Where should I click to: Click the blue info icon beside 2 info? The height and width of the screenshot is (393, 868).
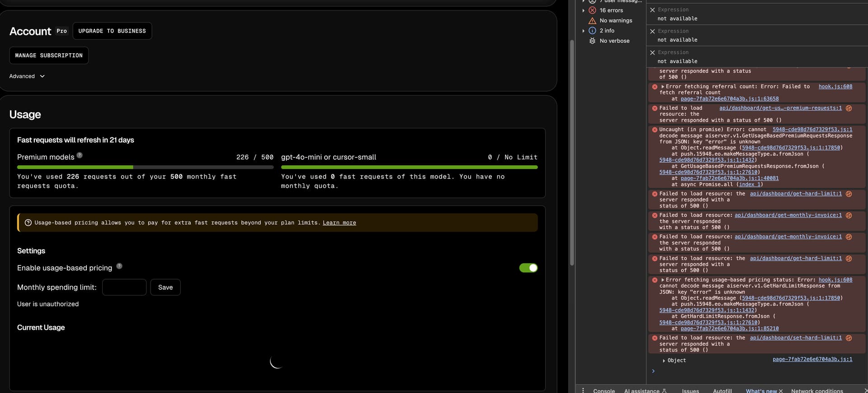click(x=592, y=31)
